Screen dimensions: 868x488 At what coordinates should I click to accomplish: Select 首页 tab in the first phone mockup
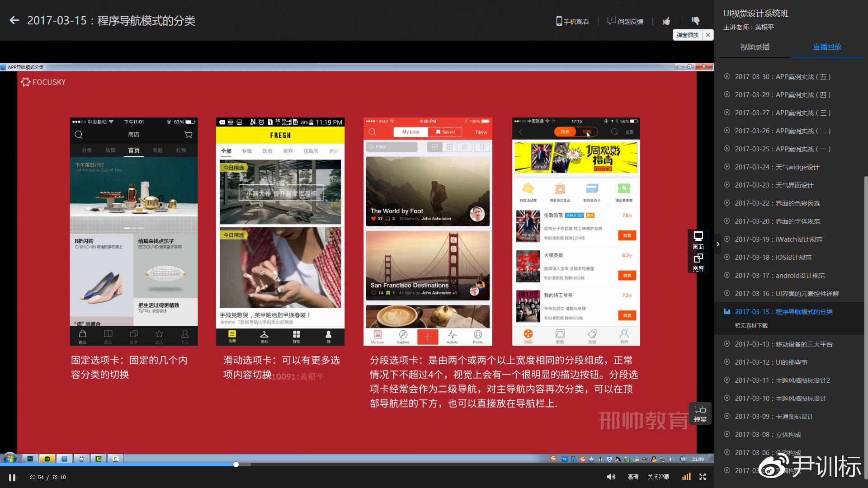(x=134, y=150)
